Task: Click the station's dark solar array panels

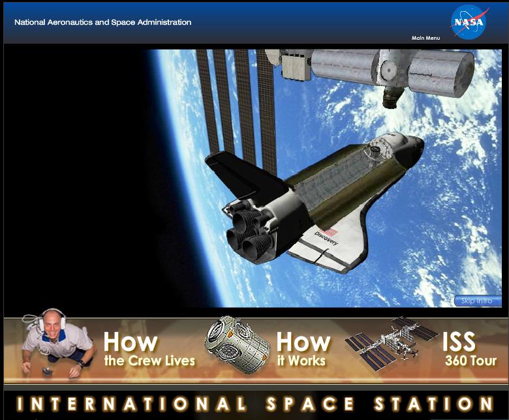Action: [235, 98]
